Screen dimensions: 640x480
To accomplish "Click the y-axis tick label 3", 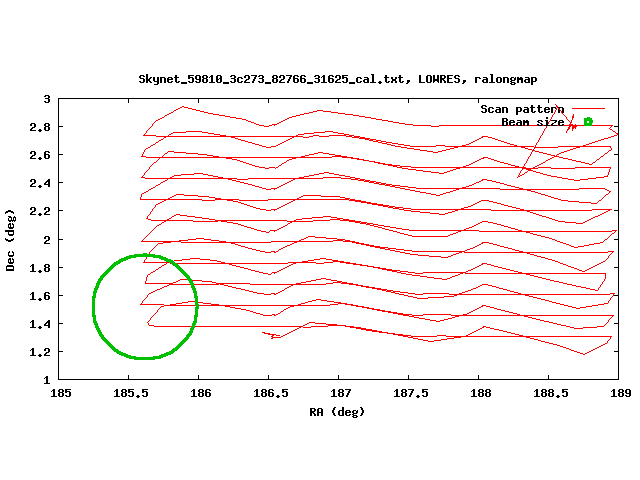I will click(47, 99).
